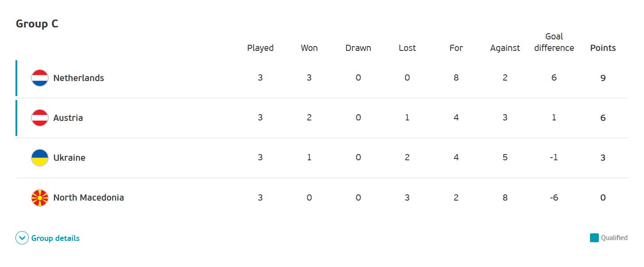Click the North Macedonia flag icon

tap(40, 197)
